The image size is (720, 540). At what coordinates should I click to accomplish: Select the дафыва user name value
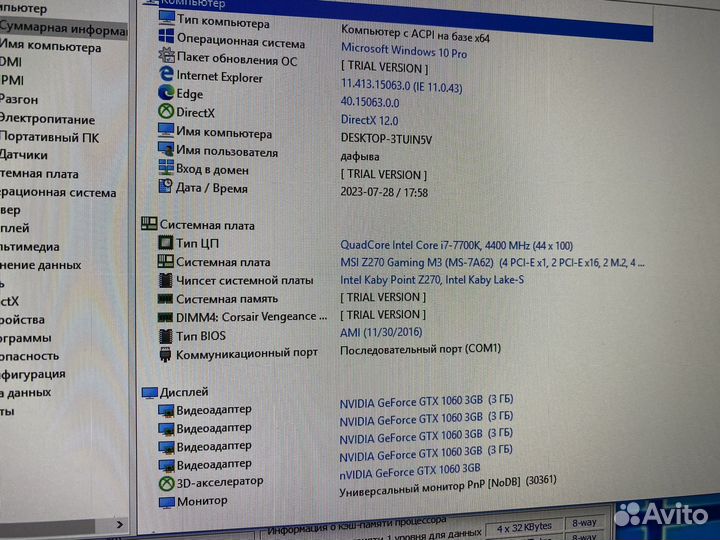[x=360, y=157]
